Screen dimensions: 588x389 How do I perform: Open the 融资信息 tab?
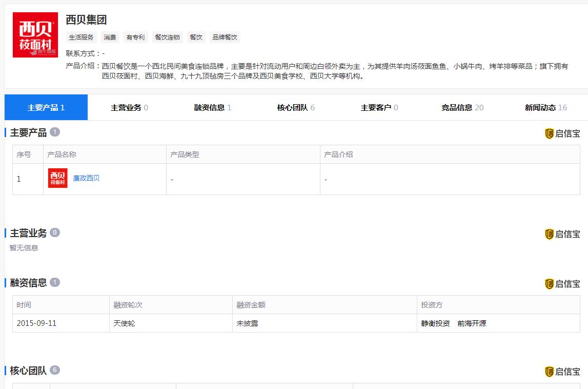point(213,108)
